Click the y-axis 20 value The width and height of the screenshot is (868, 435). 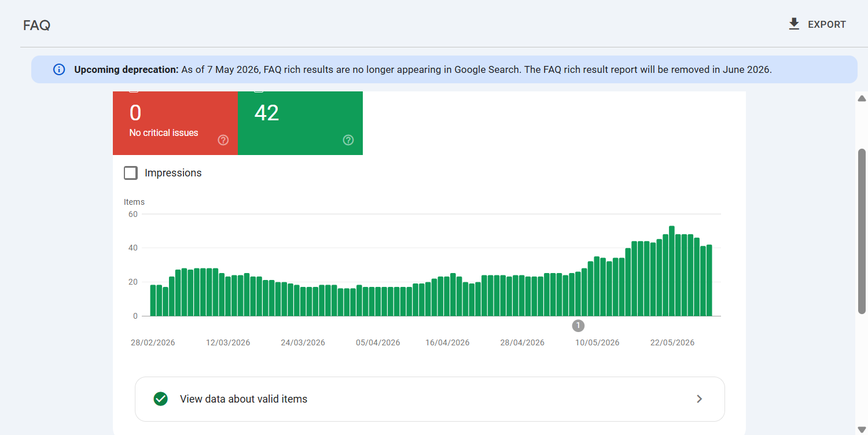133,282
